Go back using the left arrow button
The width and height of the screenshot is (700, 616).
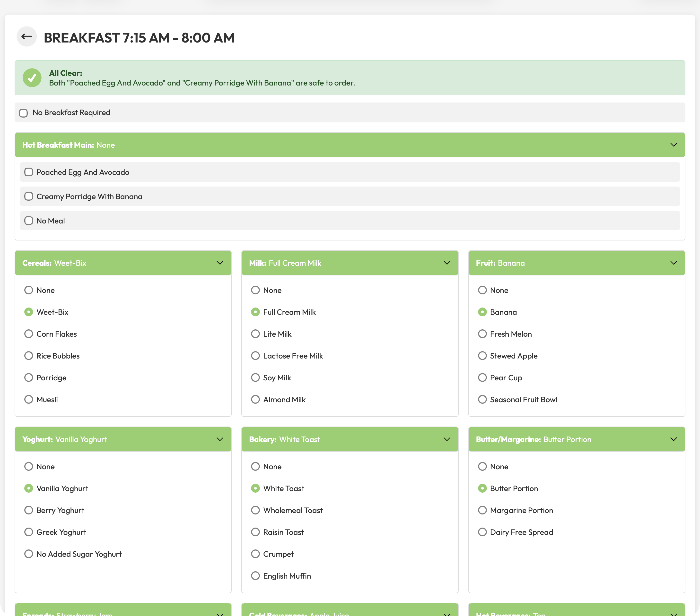tap(27, 36)
